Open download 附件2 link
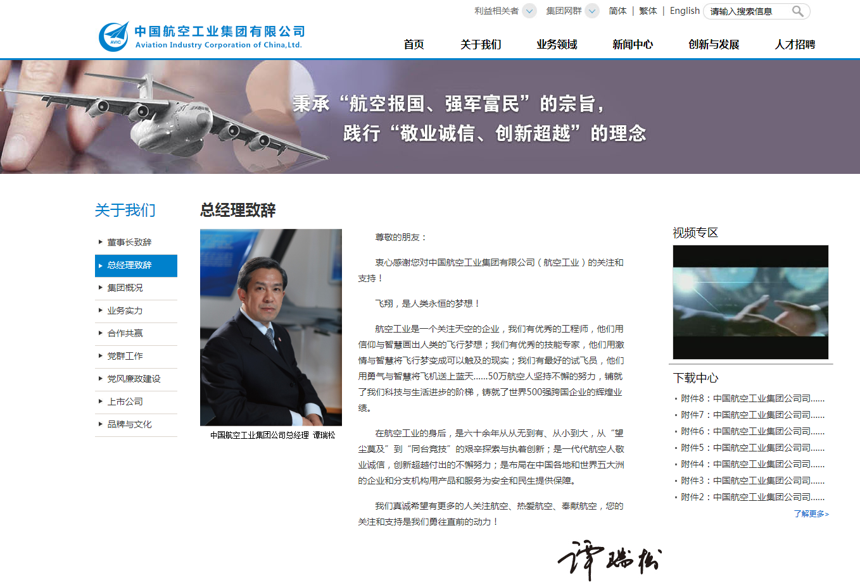Viewport: 860px width, 583px height. pos(752,497)
